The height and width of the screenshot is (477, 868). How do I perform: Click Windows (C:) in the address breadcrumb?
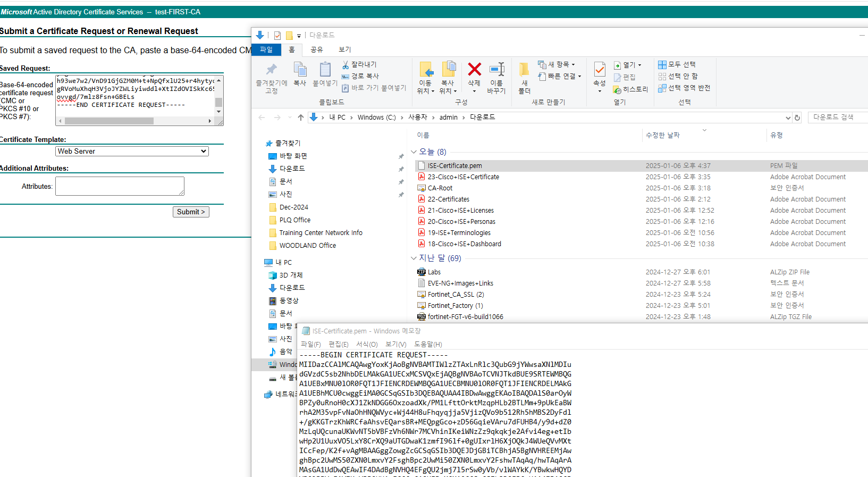(x=376, y=118)
